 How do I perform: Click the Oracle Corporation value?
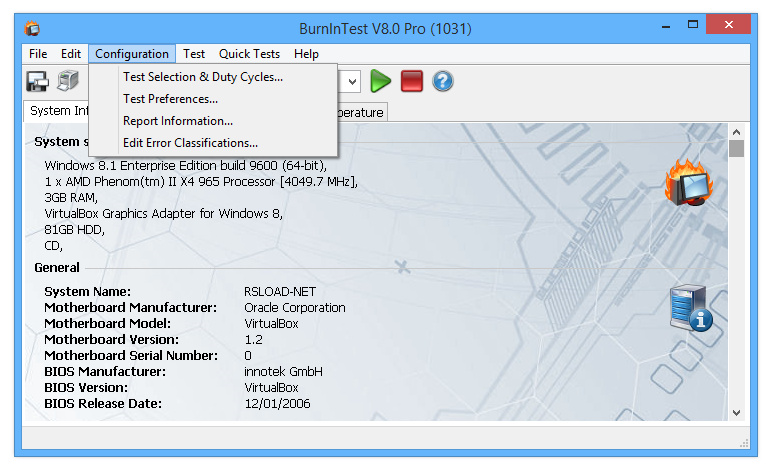click(295, 308)
